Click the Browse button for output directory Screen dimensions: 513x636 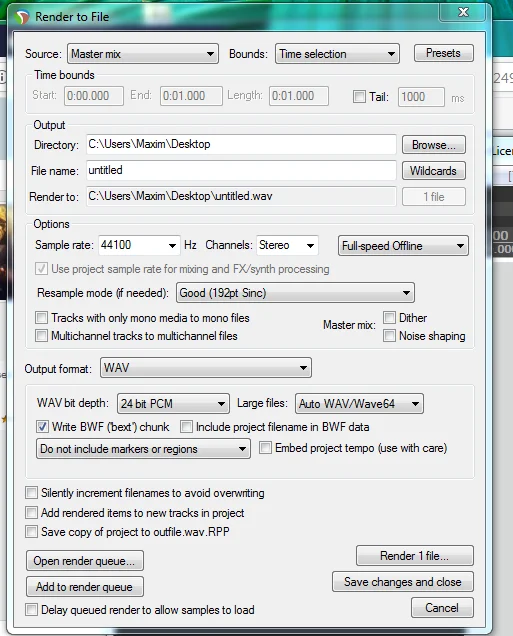(434, 145)
